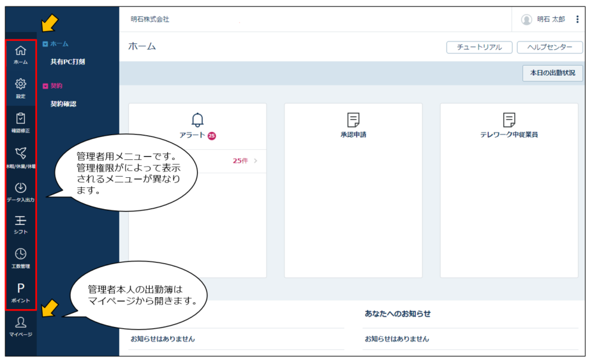
Task: Open the chevron next to 25件
Action: (x=256, y=161)
